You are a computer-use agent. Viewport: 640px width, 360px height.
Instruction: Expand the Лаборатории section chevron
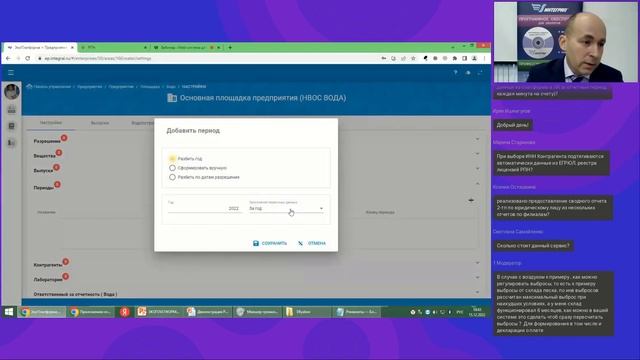coord(477,278)
